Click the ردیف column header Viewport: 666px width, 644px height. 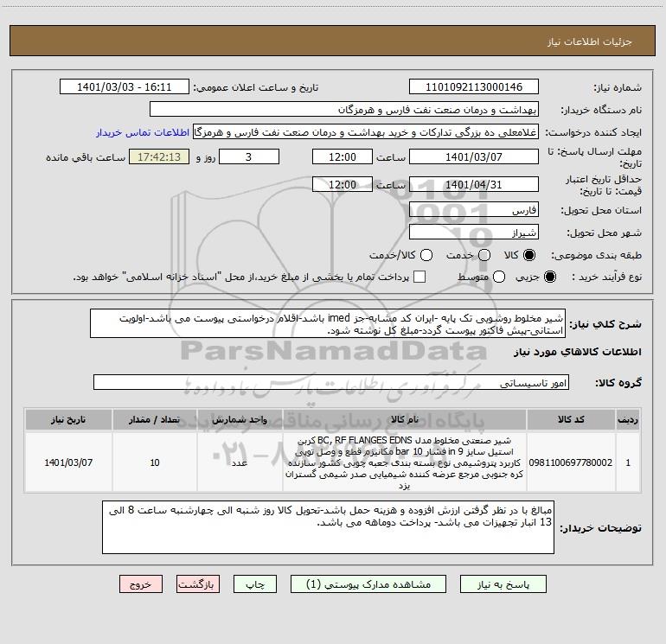pos(628,419)
